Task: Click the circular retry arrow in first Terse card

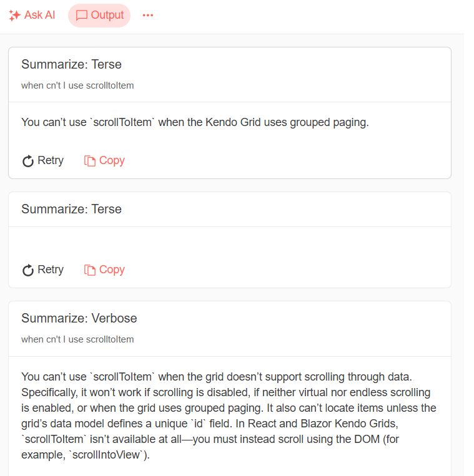Action: pos(28,161)
